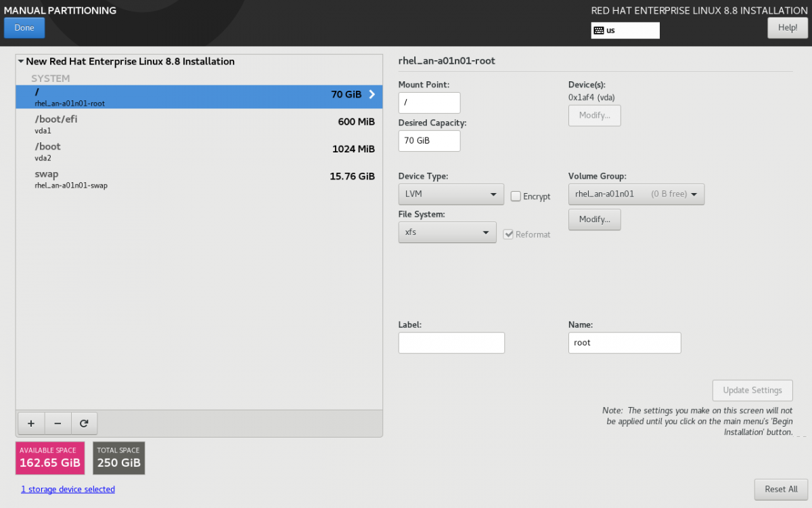Click the keyboard layout us indicator

pos(625,30)
